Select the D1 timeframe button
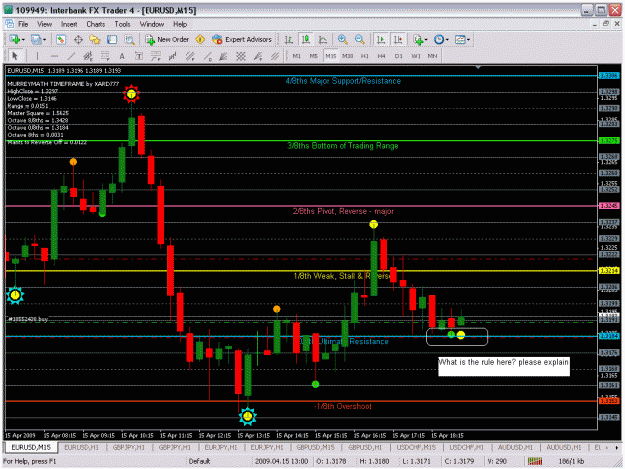The height and width of the screenshot is (469, 625). coord(399,56)
